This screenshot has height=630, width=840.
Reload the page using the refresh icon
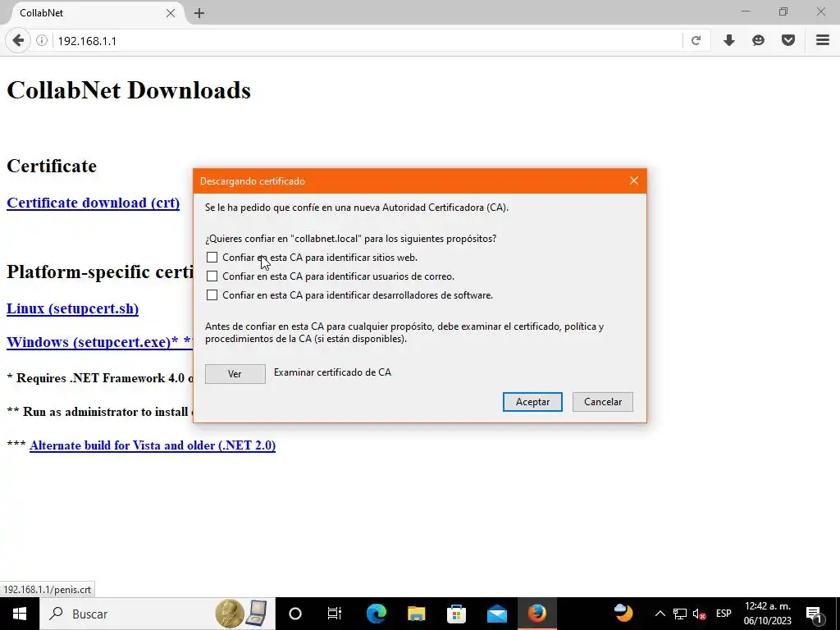(696, 41)
